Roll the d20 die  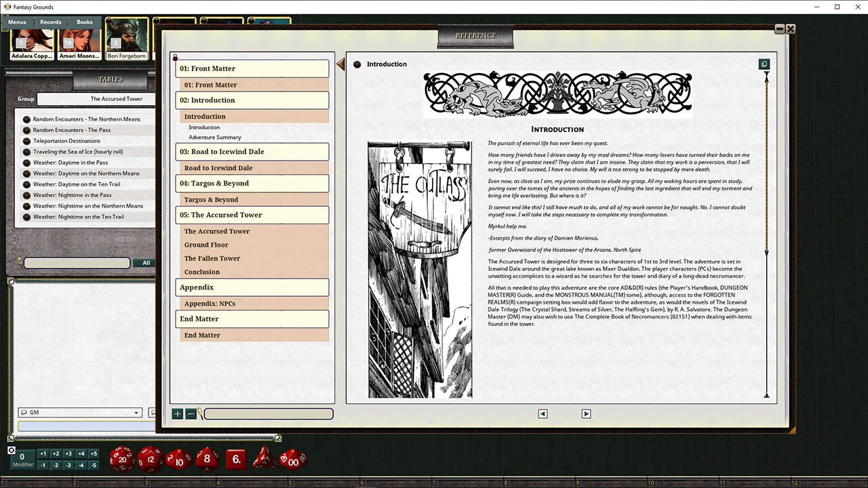(x=123, y=459)
